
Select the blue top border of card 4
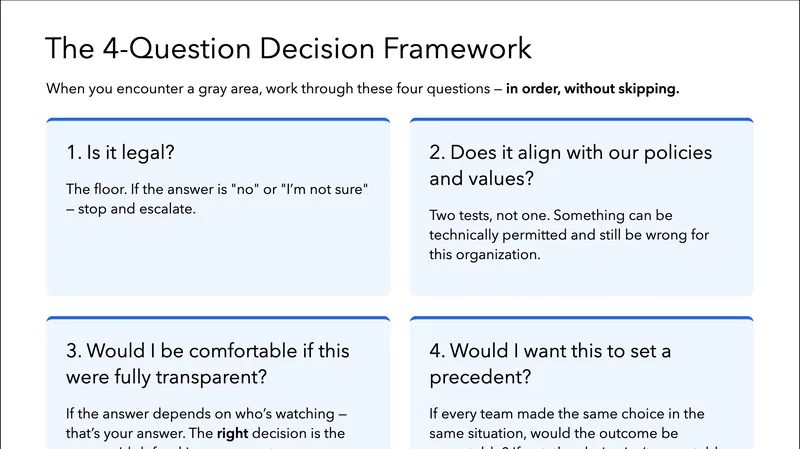tap(581, 319)
